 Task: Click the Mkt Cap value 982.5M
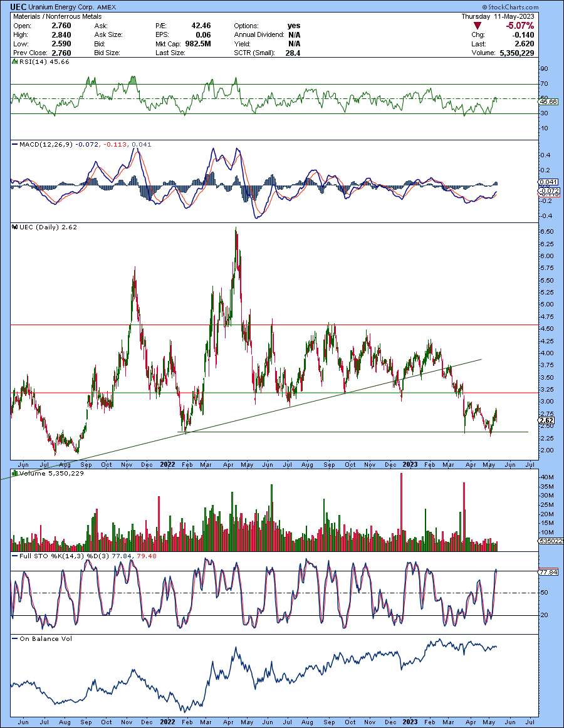(x=197, y=44)
